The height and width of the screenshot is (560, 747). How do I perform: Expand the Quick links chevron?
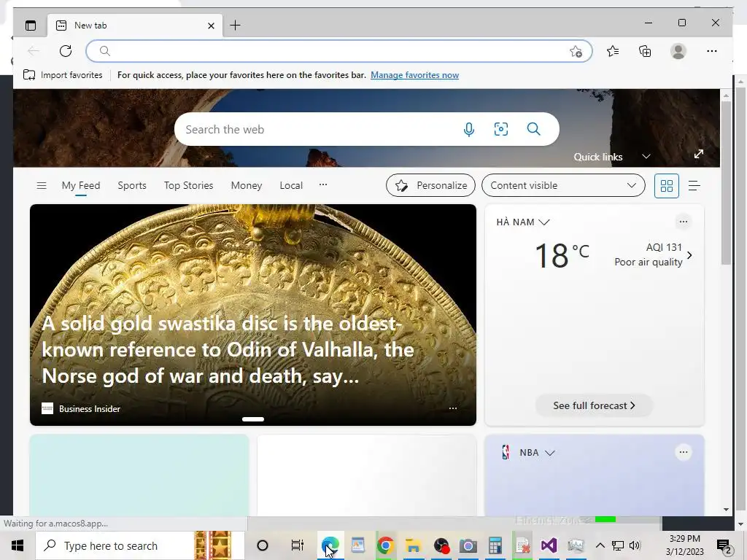pyautogui.click(x=646, y=157)
